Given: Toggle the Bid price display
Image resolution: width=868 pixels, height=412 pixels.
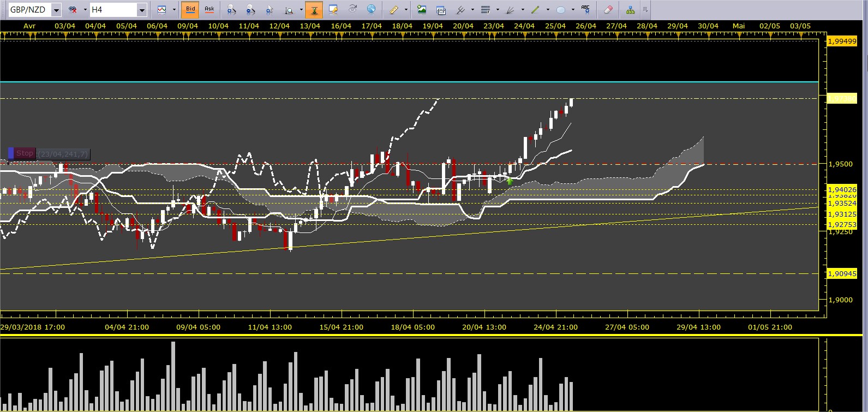Looking at the screenshot, I should point(190,9).
